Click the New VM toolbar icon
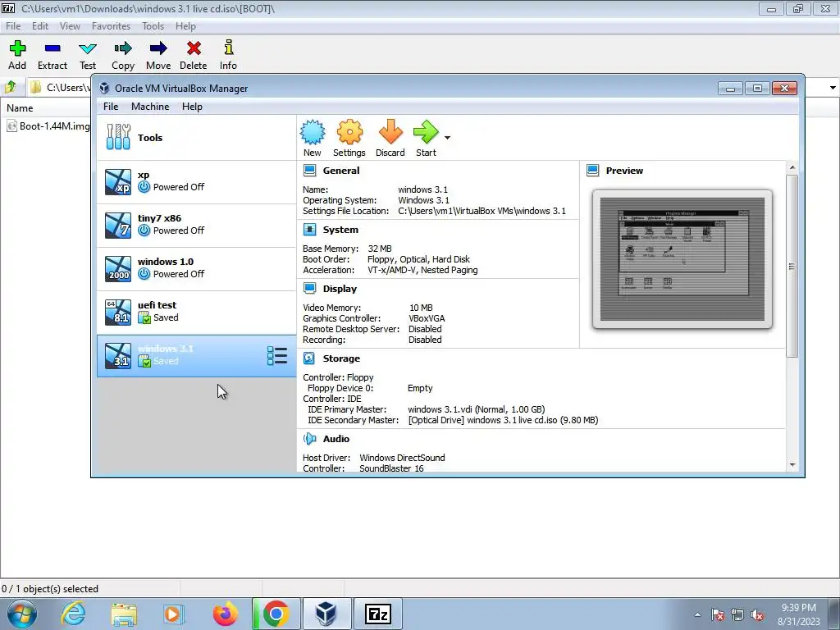Image resolution: width=840 pixels, height=630 pixels. (313, 138)
